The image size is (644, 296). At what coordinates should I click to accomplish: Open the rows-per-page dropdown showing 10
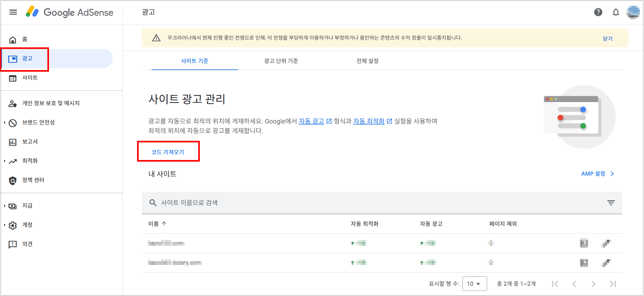475,284
